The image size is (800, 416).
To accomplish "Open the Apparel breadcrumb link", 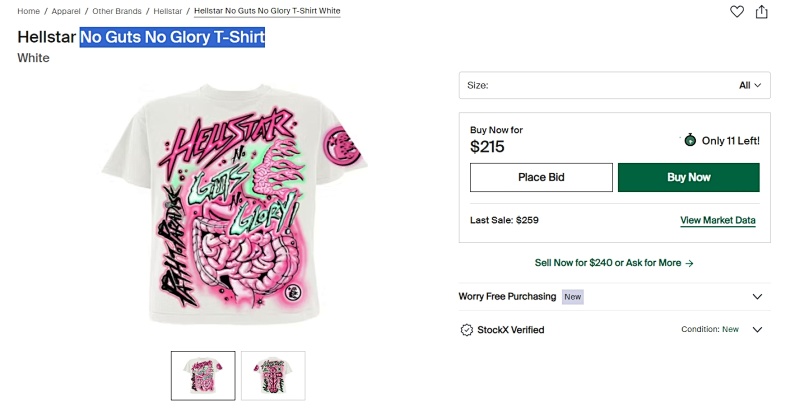I will coord(66,11).
